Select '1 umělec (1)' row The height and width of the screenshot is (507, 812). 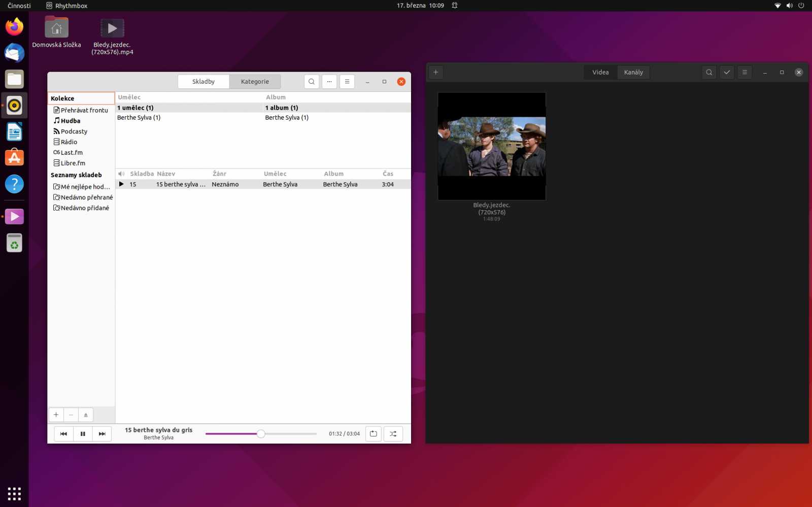[189, 108]
